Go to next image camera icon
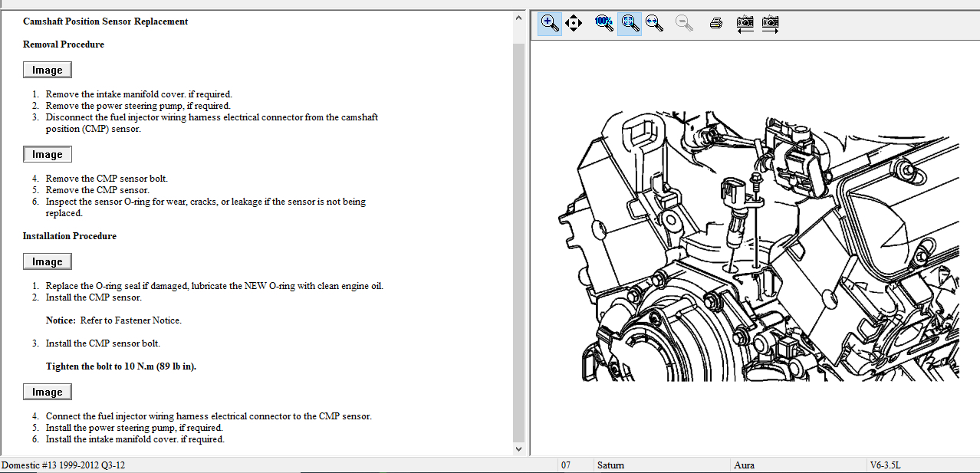 771,23
